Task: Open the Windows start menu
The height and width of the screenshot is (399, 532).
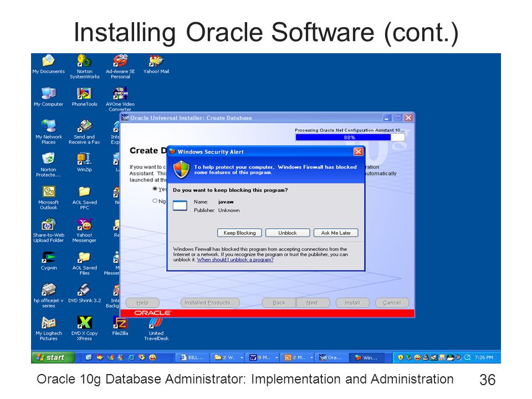Action: [53, 357]
